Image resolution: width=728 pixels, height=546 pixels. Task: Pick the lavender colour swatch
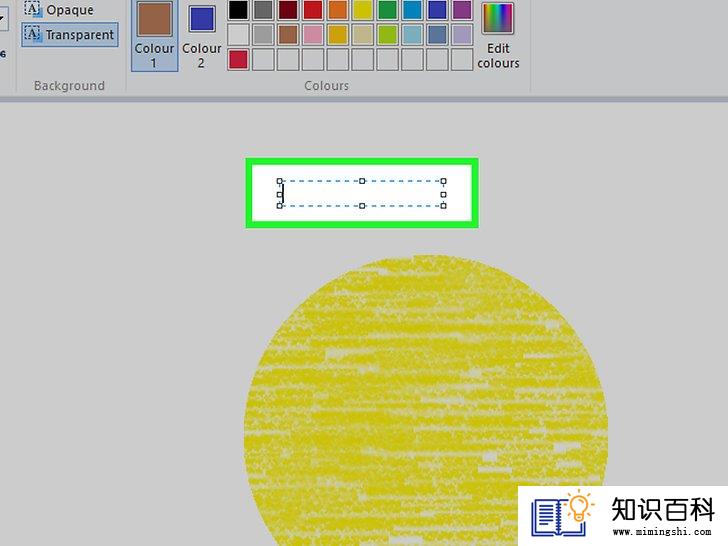pos(462,35)
